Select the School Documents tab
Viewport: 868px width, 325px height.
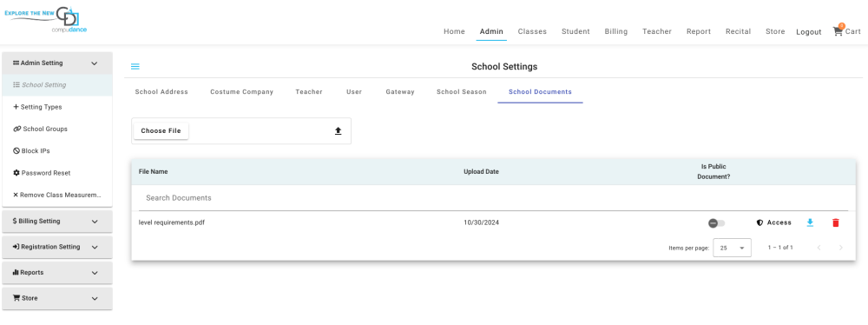click(540, 92)
